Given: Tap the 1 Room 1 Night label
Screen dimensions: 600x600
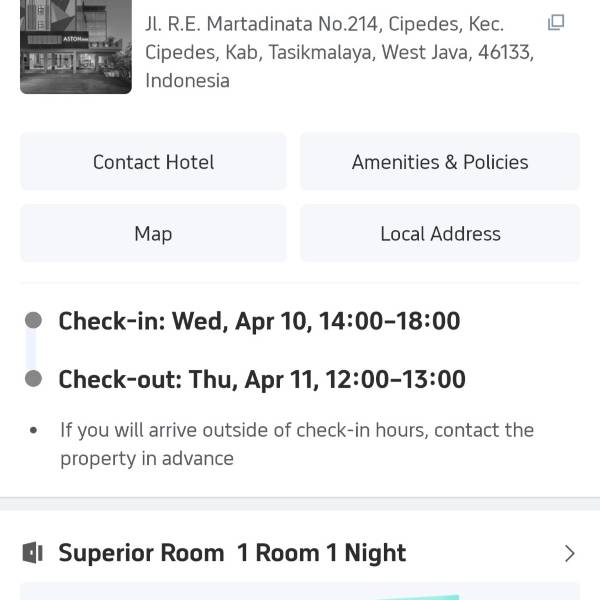Looking at the screenshot, I should [321, 553].
